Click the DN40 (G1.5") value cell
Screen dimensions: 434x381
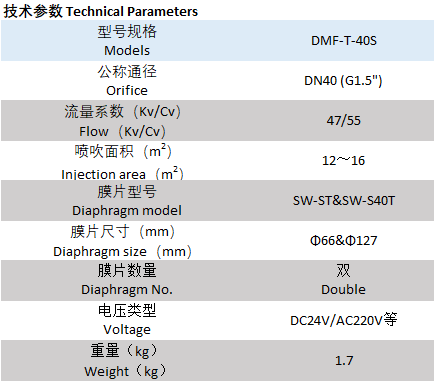tap(344, 81)
